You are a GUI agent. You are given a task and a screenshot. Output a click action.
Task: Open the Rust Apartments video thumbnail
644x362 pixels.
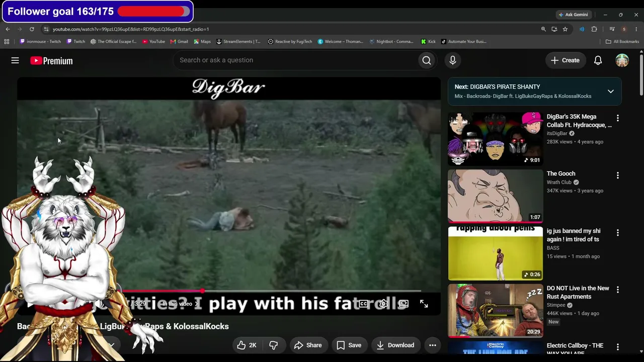tap(496, 310)
